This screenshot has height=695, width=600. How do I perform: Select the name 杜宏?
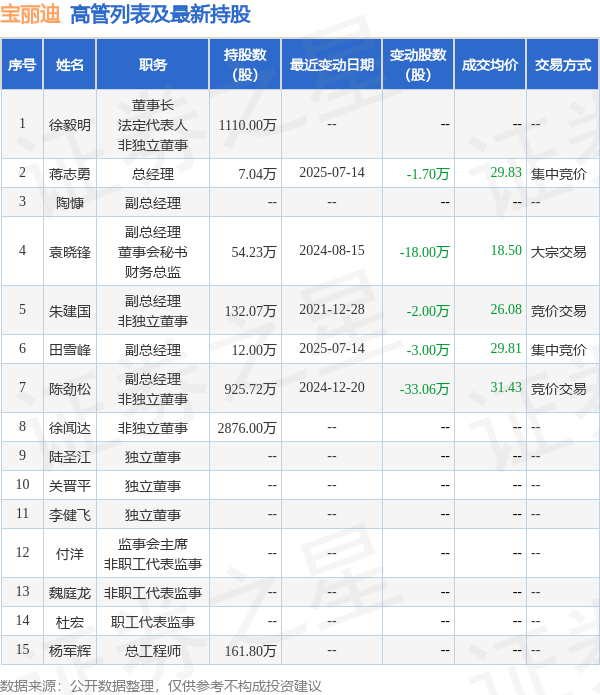click(70, 622)
